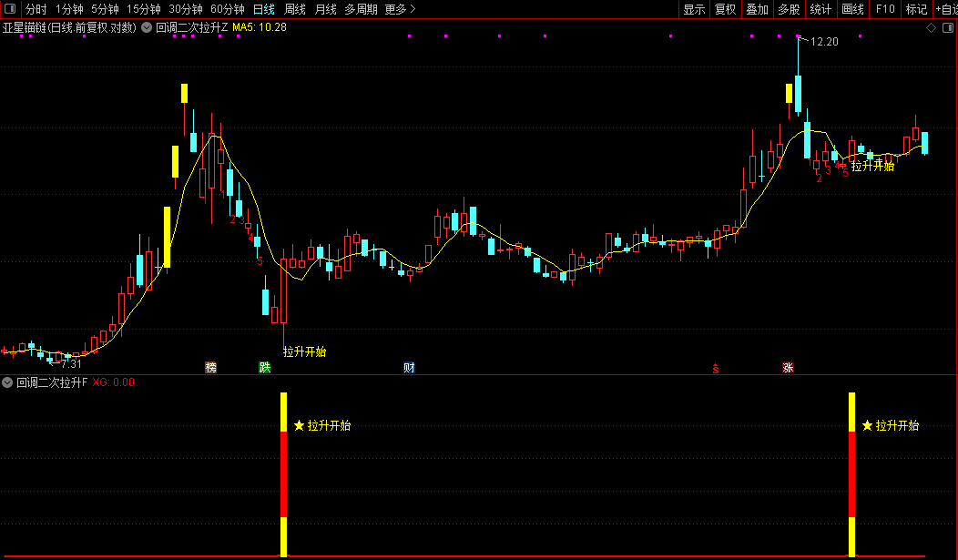
Task: Click the 叠加 overlay button
Action: (757, 9)
